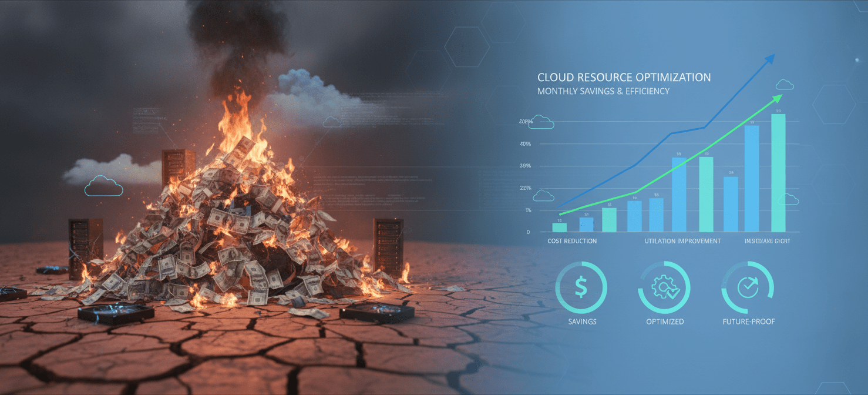Select the 'MONTHLY SAVINGS & EFFICIENCY' subtitle
This screenshot has height=395, width=868.
tap(603, 92)
